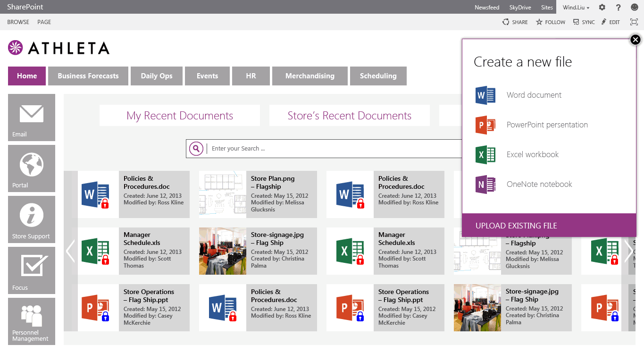Open the PAGE ribbon tab
The width and height of the screenshot is (644, 362).
(44, 22)
